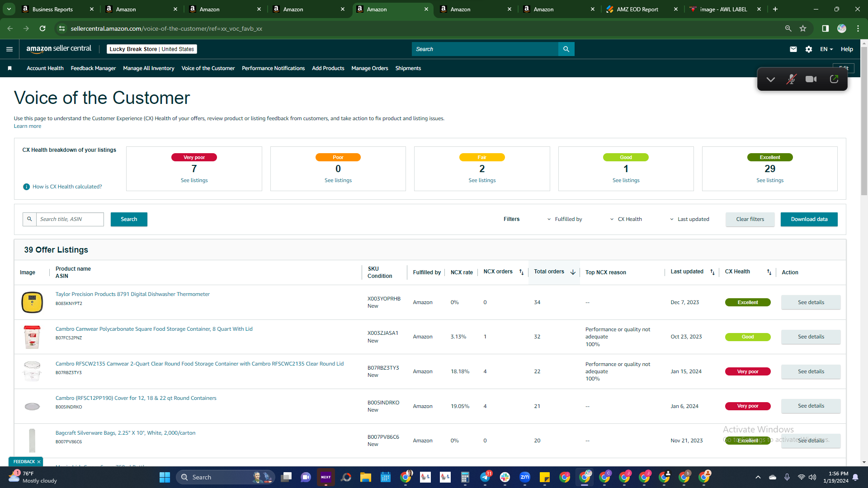Open Account Health in the favorites bar

(45, 68)
